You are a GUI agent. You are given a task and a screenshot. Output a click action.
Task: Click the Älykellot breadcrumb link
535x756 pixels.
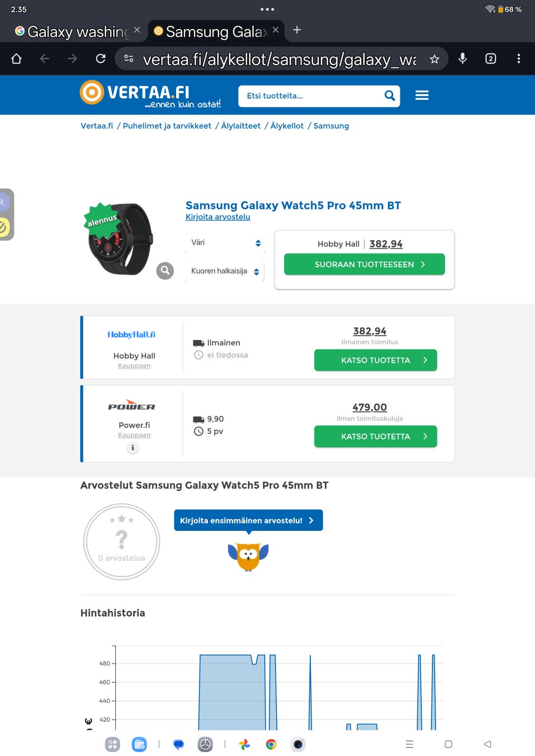[287, 126]
